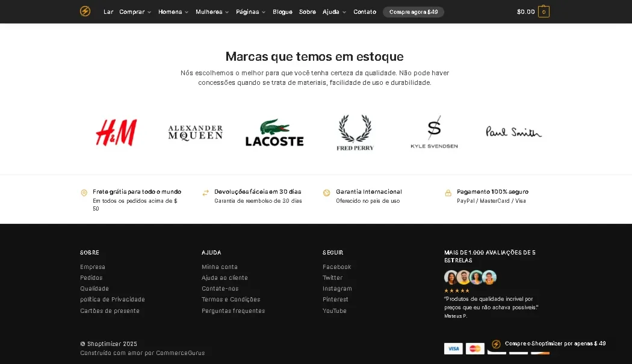Expand the Páginas dropdown menu
The height and width of the screenshot is (364, 632).
251,11
